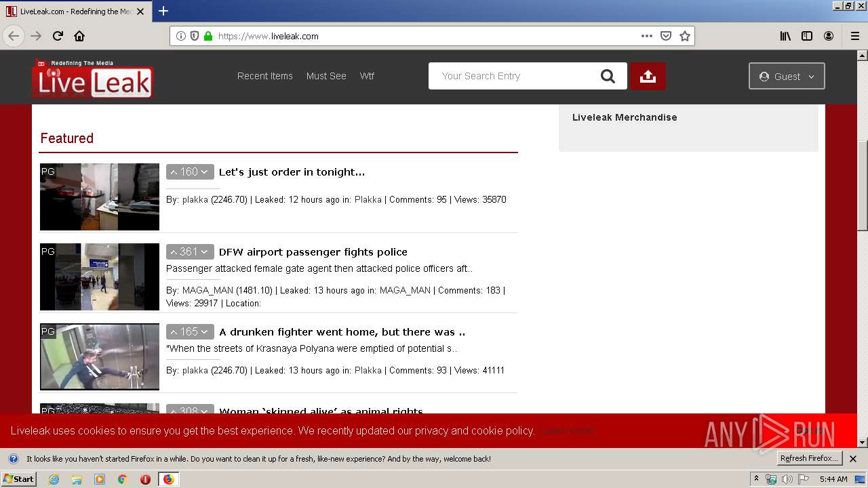Open the thumbnail of 'Let's just order in tonight'
868x488 pixels.
[100, 197]
